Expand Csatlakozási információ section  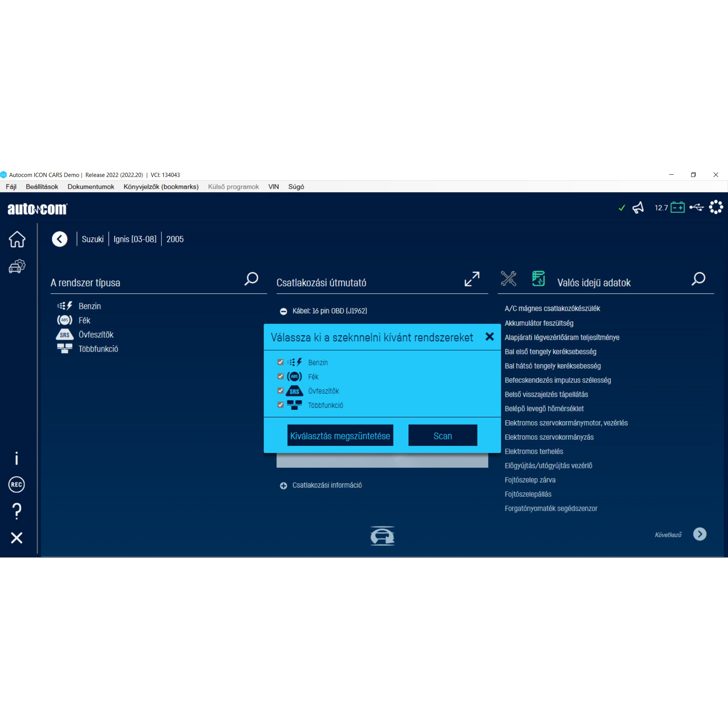(x=283, y=486)
